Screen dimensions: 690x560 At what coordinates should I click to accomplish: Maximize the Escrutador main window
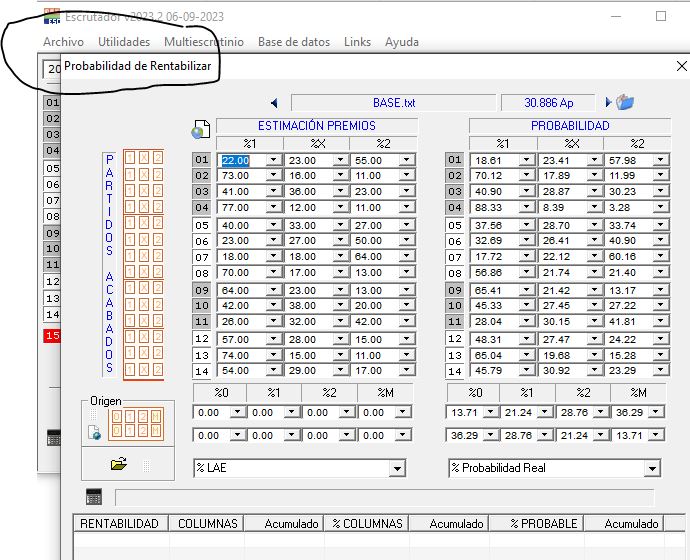pos(661,16)
